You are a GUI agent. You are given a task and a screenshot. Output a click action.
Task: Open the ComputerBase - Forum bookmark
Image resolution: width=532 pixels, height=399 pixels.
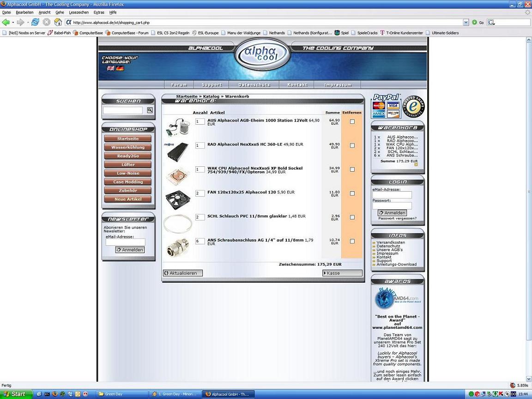pos(127,33)
